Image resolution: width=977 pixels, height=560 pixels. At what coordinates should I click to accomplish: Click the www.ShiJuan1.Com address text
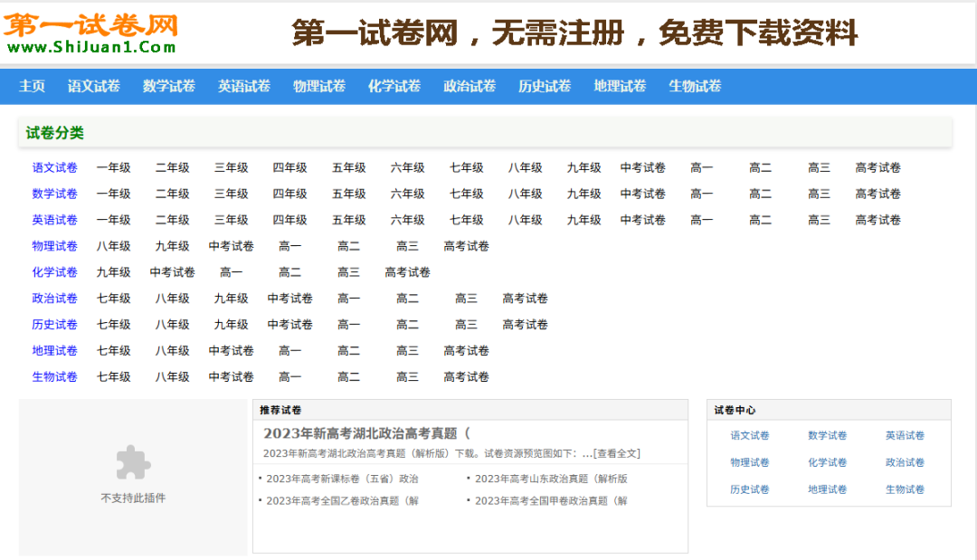point(88,46)
